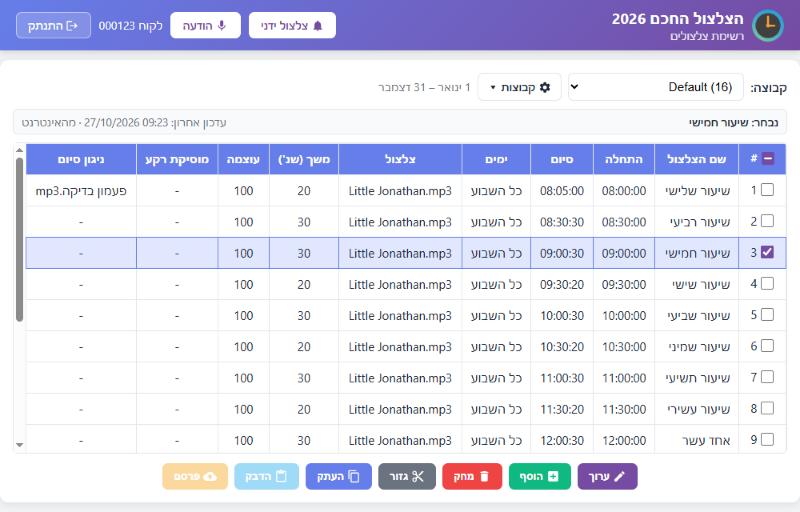The height and width of the screenshot is (512, 800).
Task: Click the נבחר: שיעור חמישי selection label
Action: (733, 122)
